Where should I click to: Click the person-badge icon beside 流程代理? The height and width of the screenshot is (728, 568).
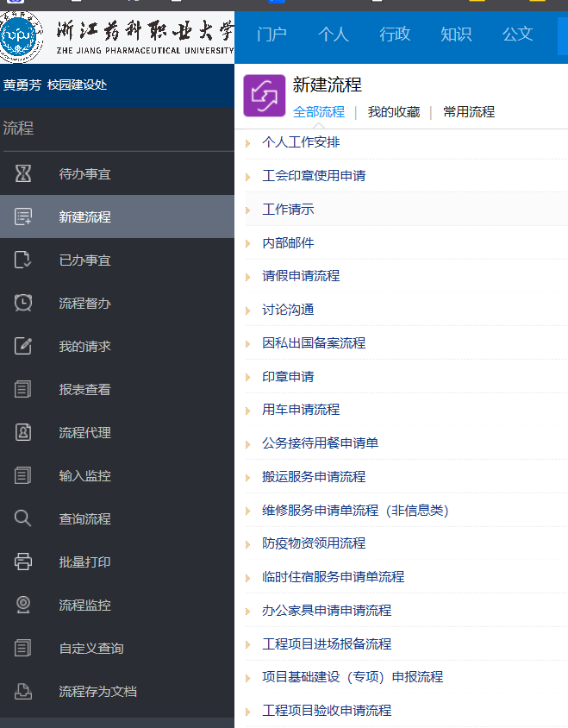coord(23,432)
